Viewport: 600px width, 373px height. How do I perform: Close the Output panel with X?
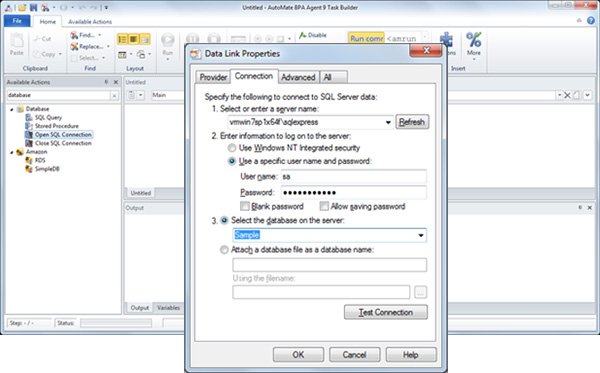590,207
